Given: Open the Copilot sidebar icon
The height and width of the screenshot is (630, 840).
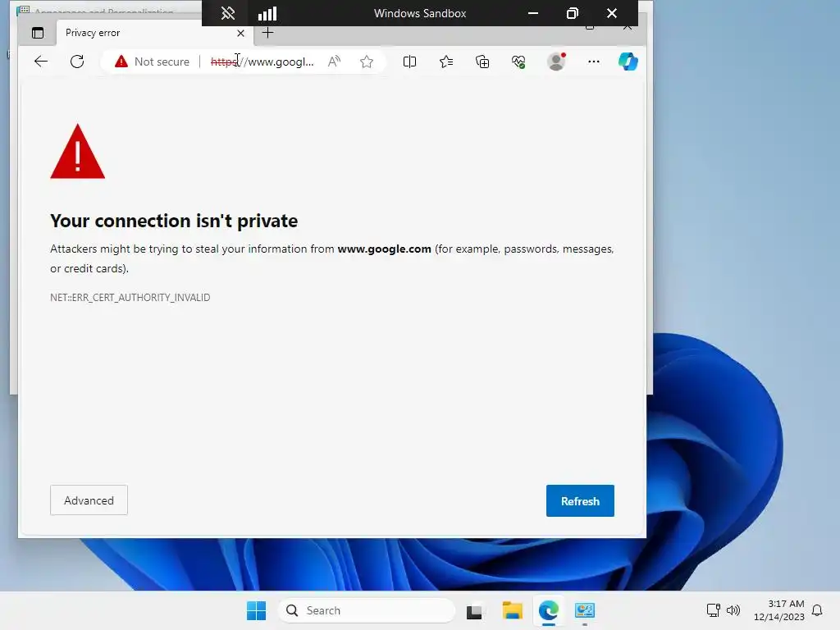Looking at the screenshot, I should 628,62.
